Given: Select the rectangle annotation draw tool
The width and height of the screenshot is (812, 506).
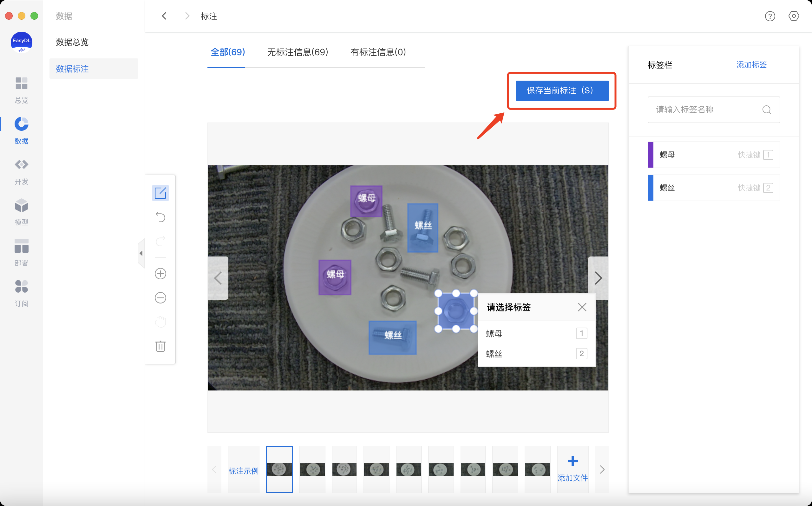Looking at the screenshot, I should pyautogui.click(x=160, y=193).
